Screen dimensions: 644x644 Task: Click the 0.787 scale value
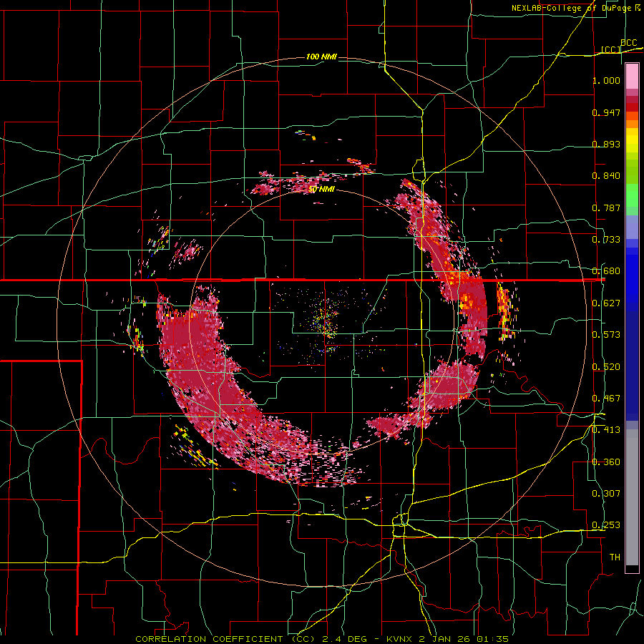606,208
